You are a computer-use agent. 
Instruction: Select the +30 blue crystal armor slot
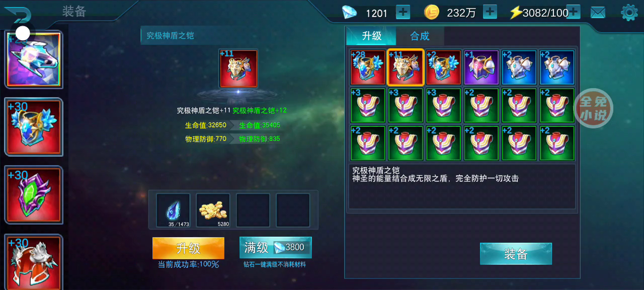pyautogui.click(x=34, y=127)
